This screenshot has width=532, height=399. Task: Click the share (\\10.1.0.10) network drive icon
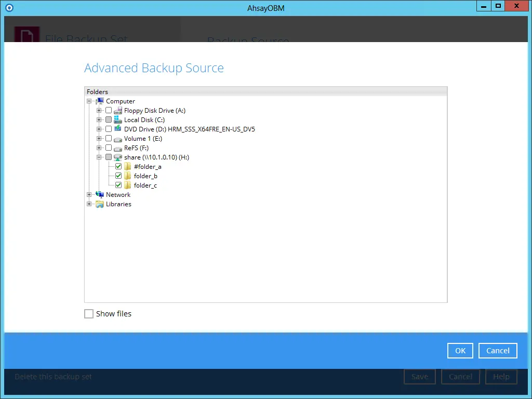point(118,157)
